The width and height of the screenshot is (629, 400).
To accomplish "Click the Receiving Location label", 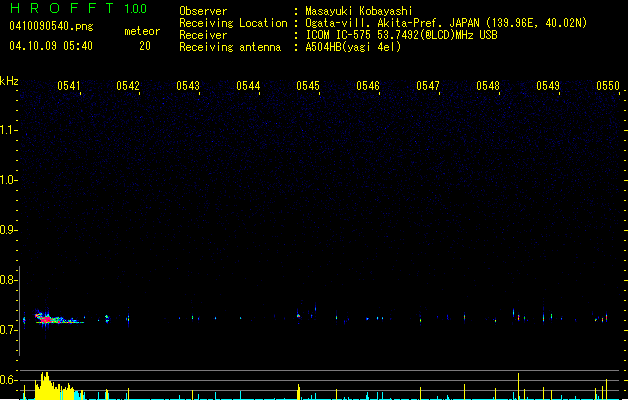I will coord(233,23).
